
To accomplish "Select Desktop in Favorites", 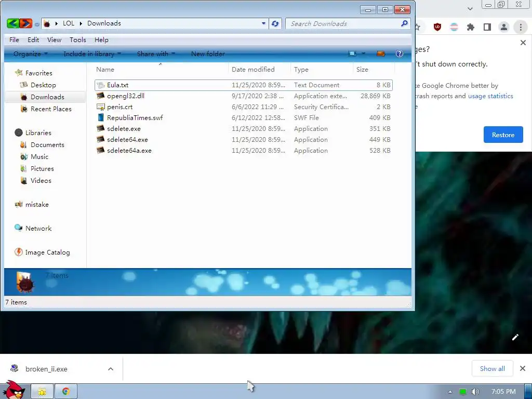I will point(43,85).
